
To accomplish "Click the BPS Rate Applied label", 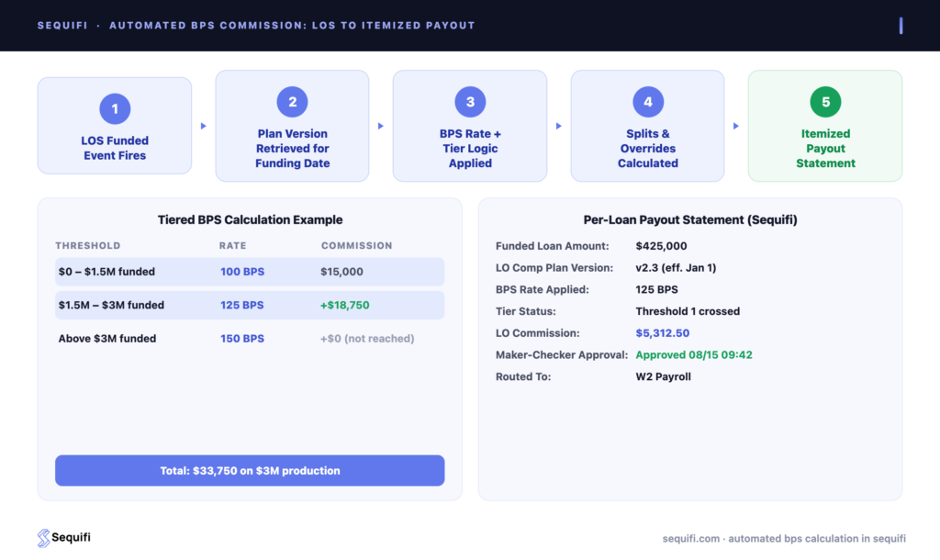I will click(x=542, y=289).
